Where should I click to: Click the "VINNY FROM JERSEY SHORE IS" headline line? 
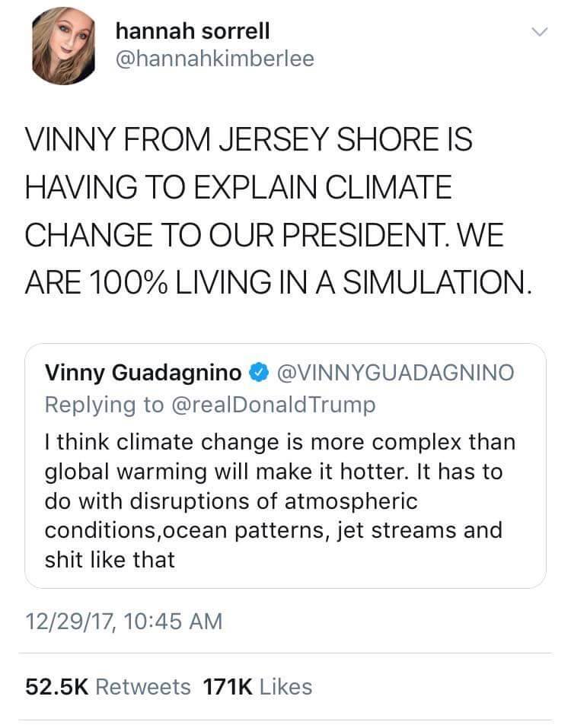[x=249, y=141]
